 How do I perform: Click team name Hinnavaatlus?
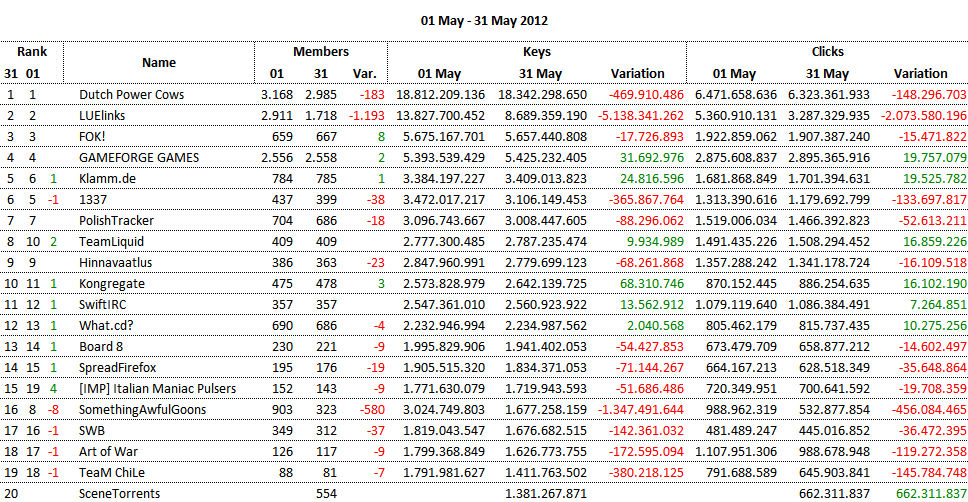pyautogui.click(x=115, y=262)
